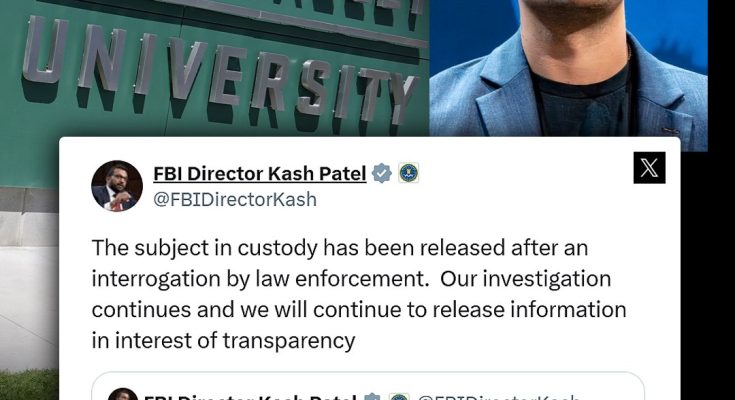Click the FBI seal badge beside main name
This screenshot has width=735, height=400.
[408, 173]
